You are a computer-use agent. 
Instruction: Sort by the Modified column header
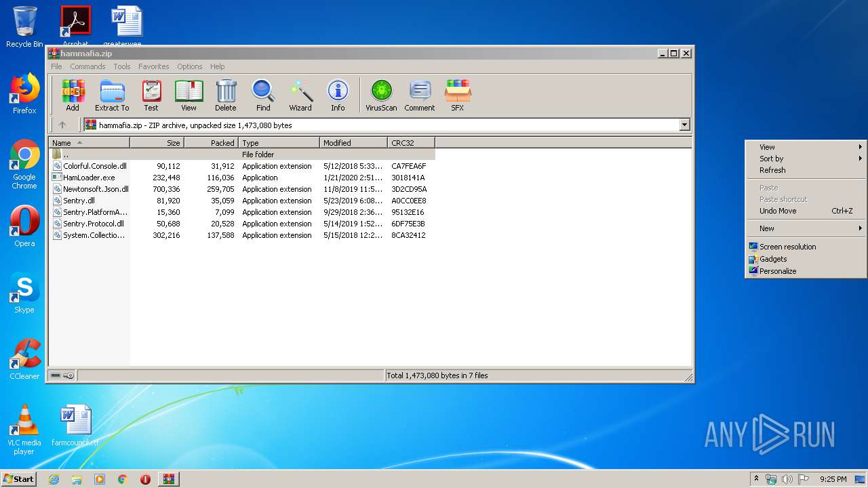pos(353,143)
